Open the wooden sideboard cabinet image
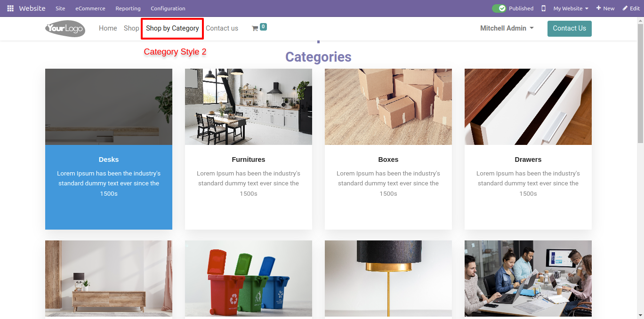644x319 pixels. coord(109,279)
